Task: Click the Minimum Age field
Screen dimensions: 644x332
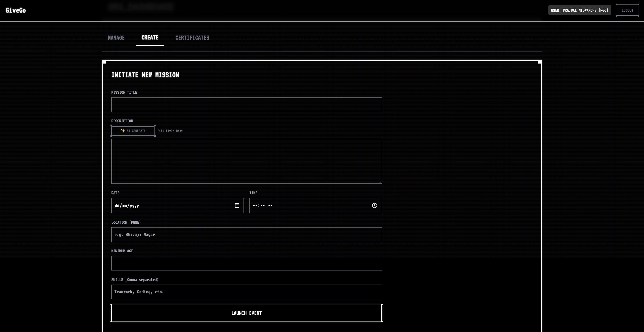Action: tap(246, 263)
